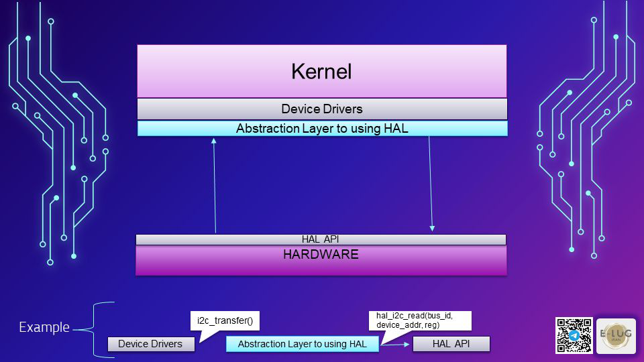Click the QR code image
The height and width of the screenshot is (362, 644).
click(574, 335)
